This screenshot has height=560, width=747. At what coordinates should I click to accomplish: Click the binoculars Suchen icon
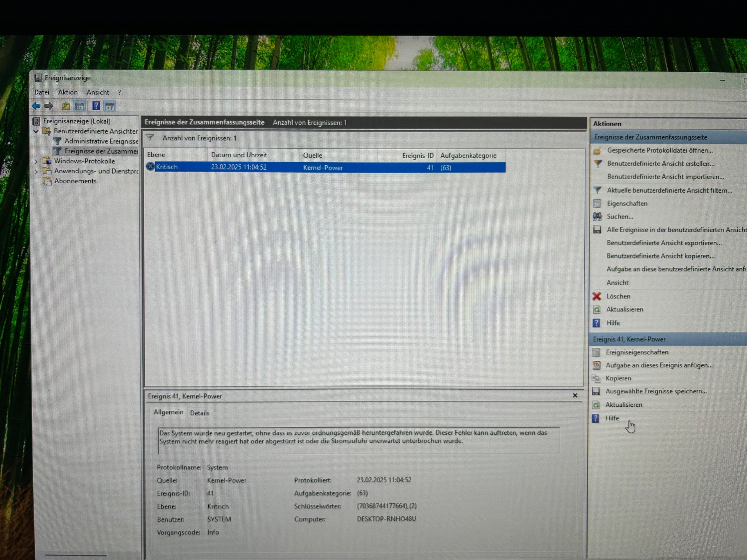597,216
